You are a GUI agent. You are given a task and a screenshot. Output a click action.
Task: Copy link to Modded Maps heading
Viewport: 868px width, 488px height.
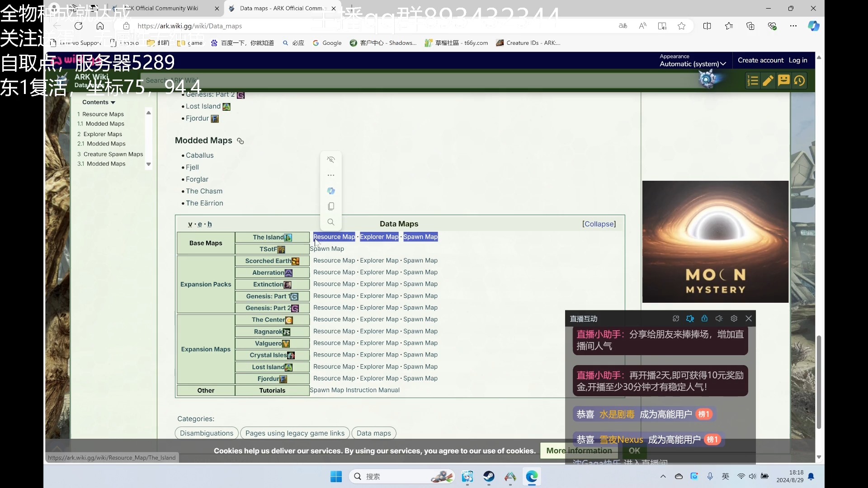pyautogui.click(x=241, y=141)
